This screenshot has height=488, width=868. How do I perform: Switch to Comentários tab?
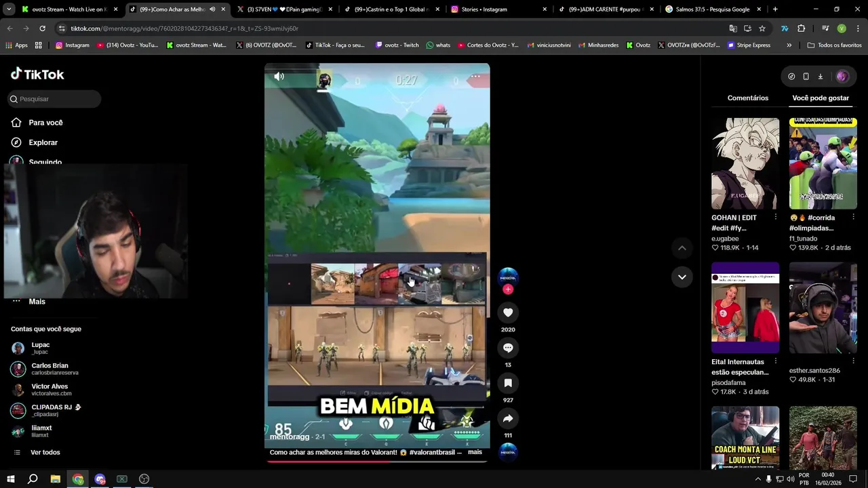pyautogui.click(x=748, y=98)
